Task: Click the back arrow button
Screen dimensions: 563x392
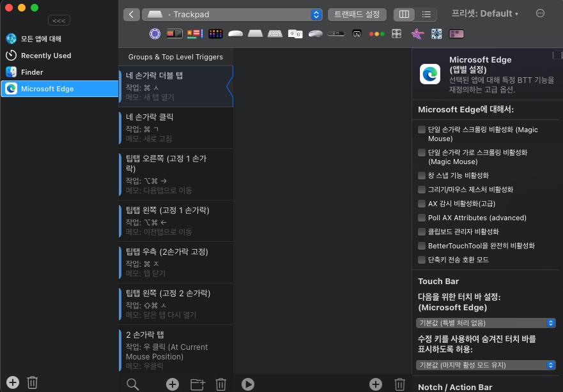Action: [x=131, y=14]
